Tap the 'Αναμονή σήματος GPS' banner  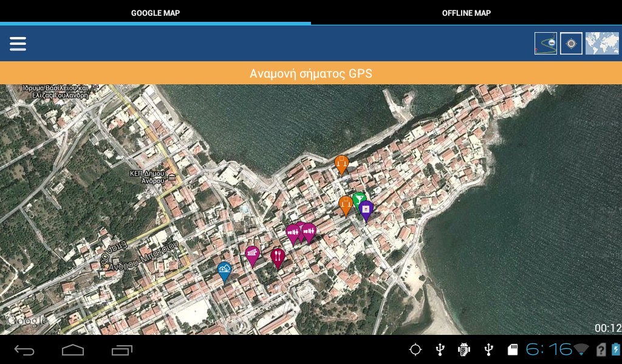311,73
